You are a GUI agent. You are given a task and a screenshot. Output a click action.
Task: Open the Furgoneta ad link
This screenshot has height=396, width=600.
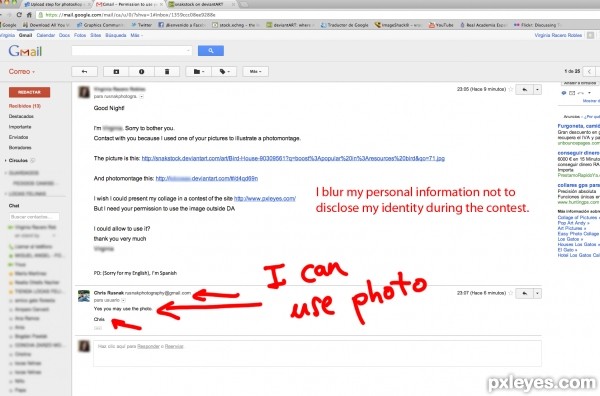click(x=579, y=126)
